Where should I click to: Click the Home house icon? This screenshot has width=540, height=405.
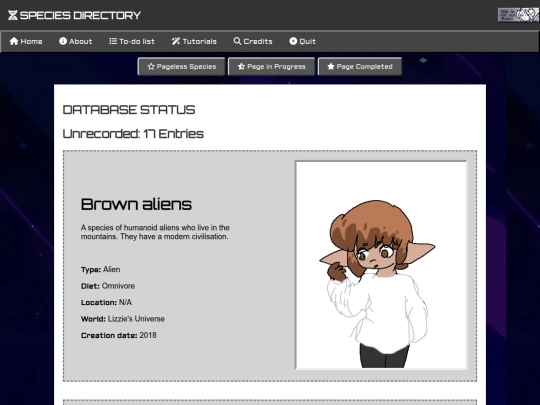point(14,41)
